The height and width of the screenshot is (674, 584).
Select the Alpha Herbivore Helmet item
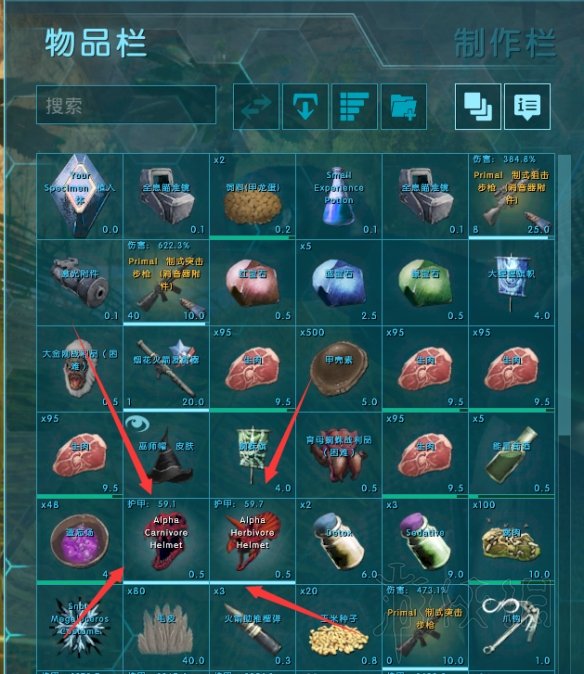coord(253,541)
